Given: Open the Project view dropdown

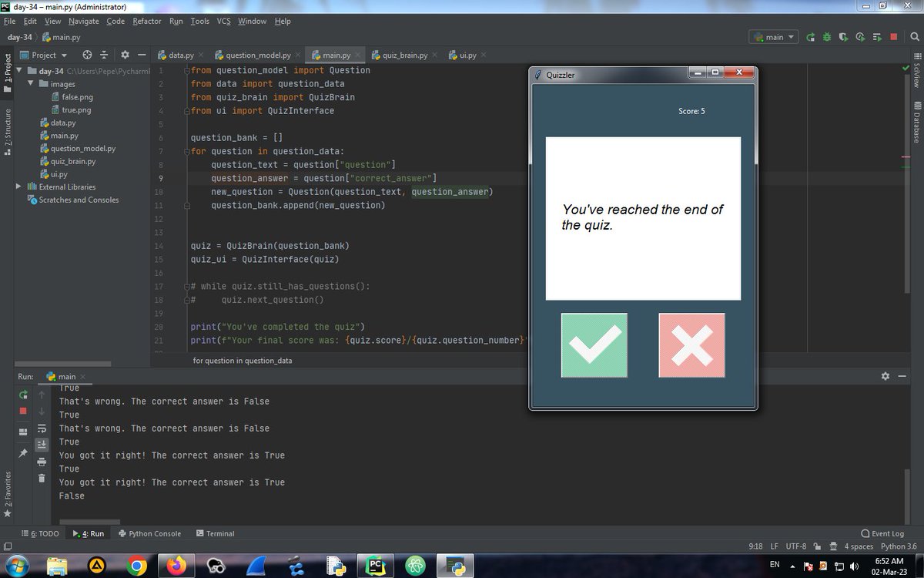Looking at the screenshot, I should 44,55.
